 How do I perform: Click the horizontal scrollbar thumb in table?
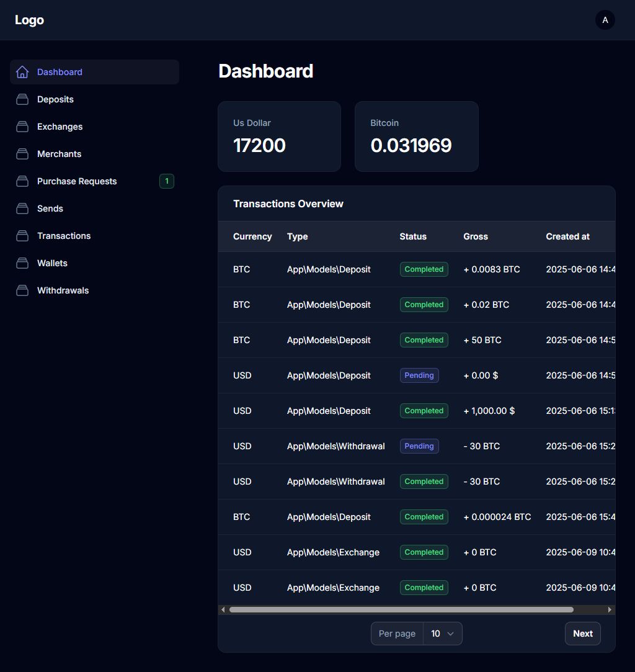(401, 610)
